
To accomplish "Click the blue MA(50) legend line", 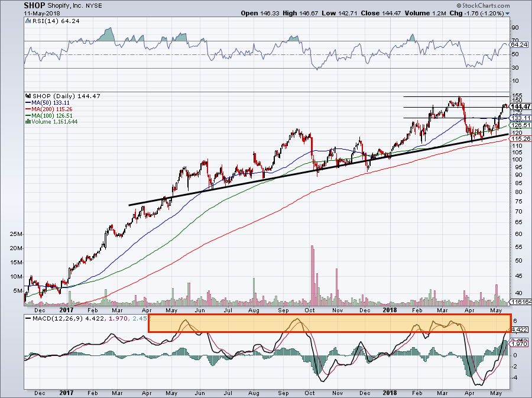I will pos(28,103).
